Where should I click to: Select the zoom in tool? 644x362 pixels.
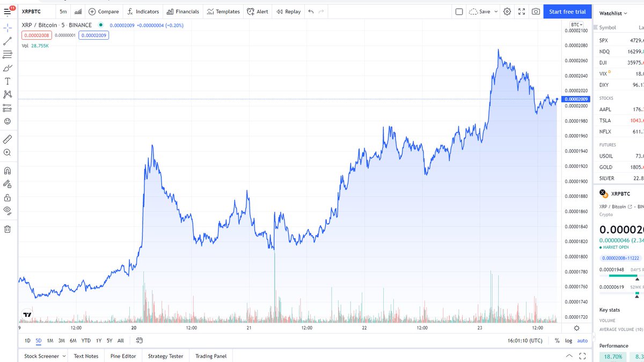[x=8, y=152]
